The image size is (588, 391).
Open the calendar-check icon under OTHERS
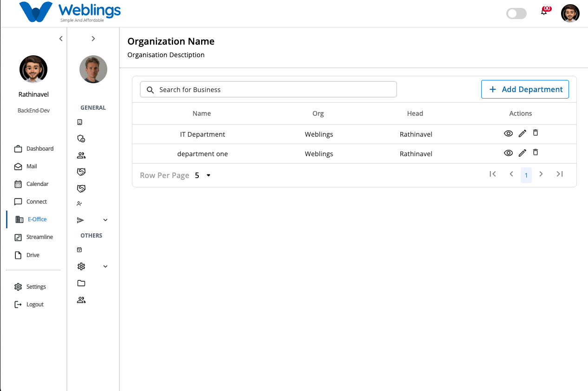click(79, 250)
